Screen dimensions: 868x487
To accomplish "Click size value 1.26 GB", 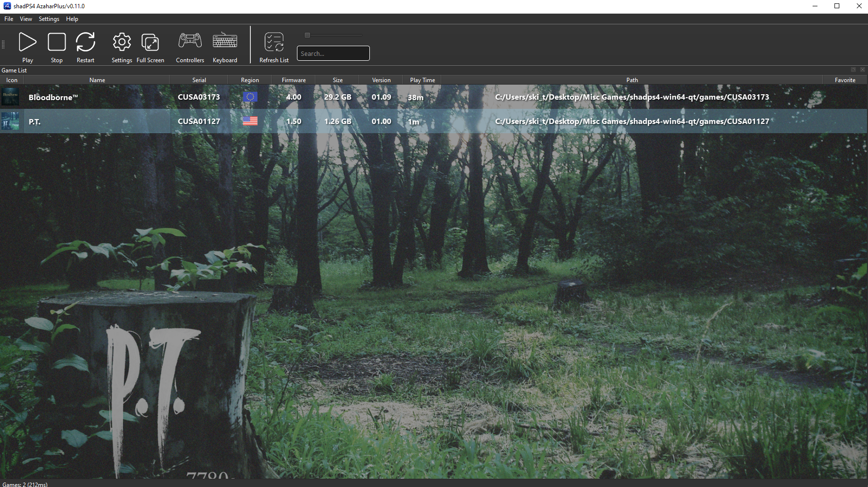I will (x=338, y=121).
